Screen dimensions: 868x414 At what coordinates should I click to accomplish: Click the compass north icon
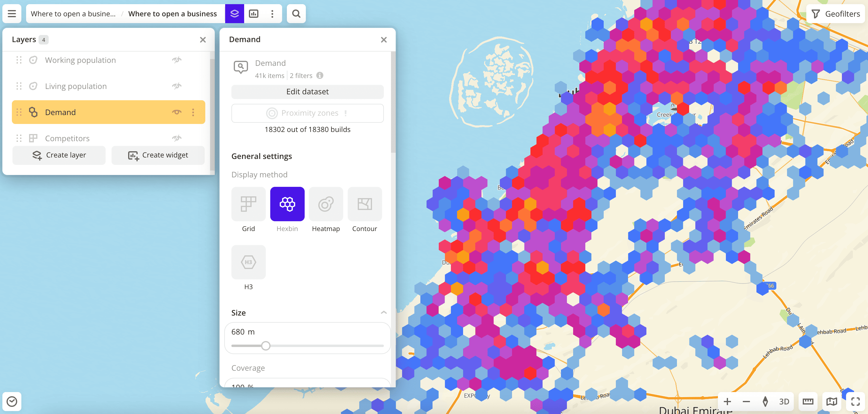765,401
